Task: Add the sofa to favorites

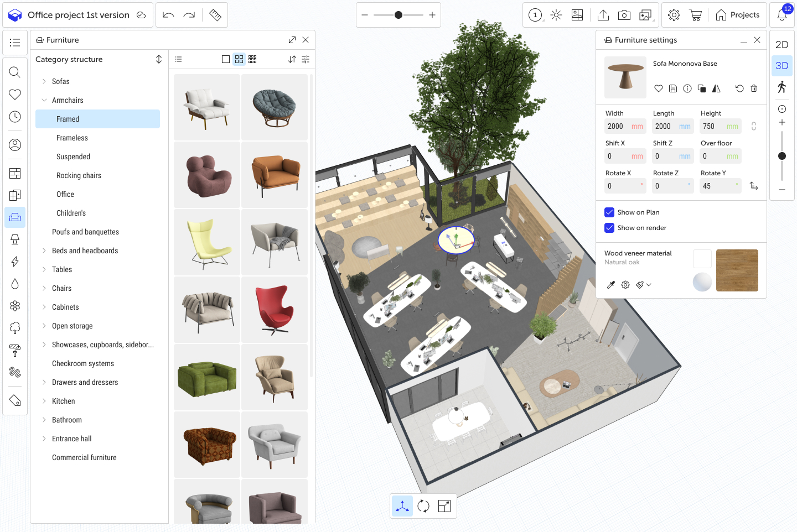Action: (659, 88)
